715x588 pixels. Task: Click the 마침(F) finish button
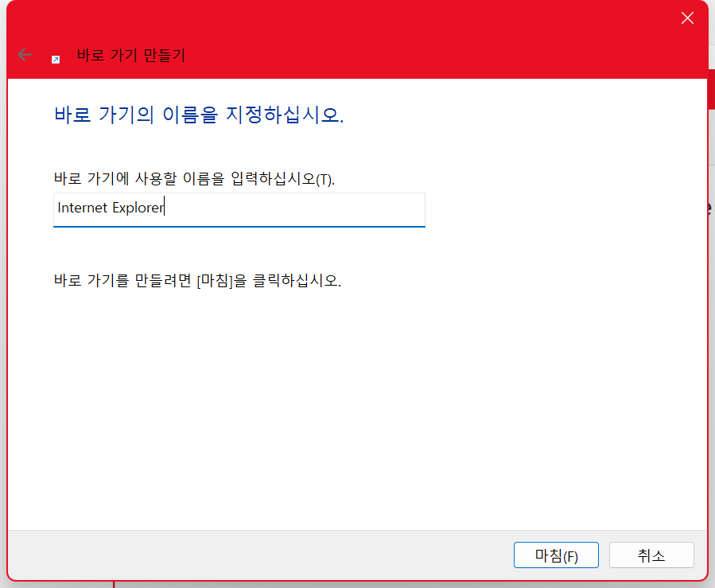(556, 555)
